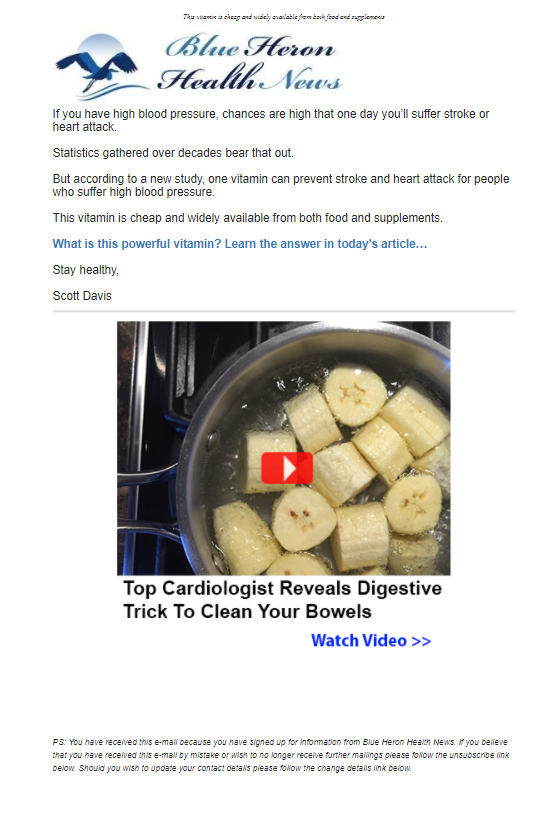Click paragraph starting "But according to a new study"

pyautogui.click(x=281, y=185)
